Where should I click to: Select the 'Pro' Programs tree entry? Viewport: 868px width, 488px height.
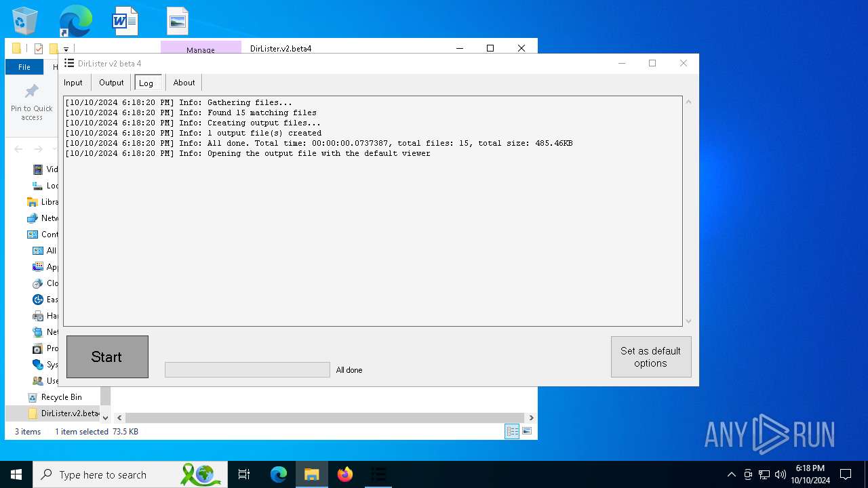(45, 348)
